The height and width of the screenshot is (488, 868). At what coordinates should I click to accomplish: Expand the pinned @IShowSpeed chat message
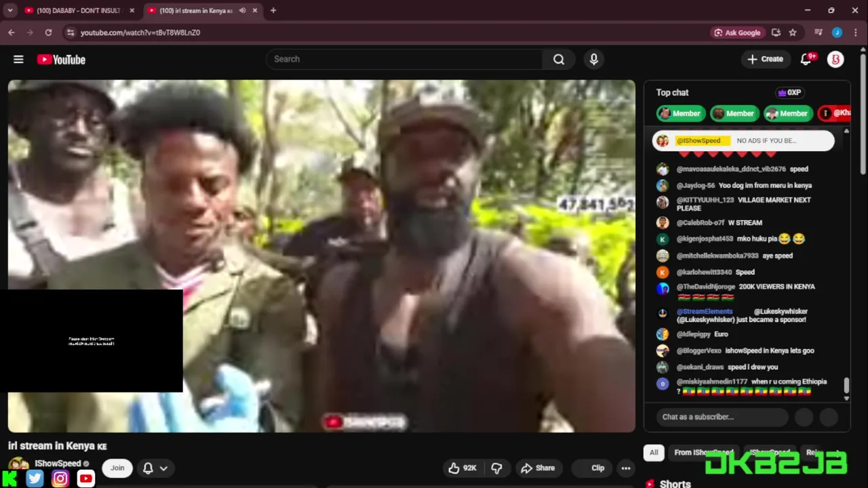743,140
